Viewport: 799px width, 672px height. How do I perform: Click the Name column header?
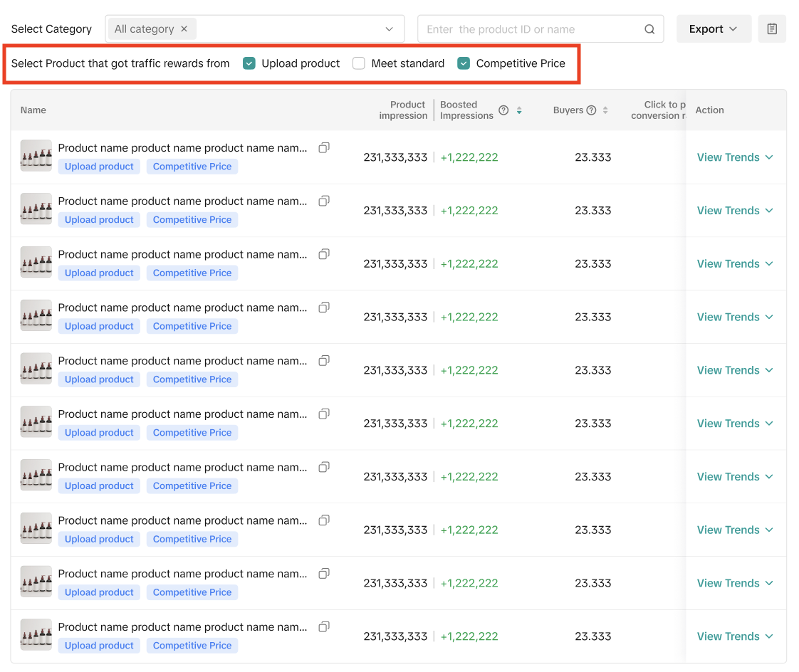[33, 110]
